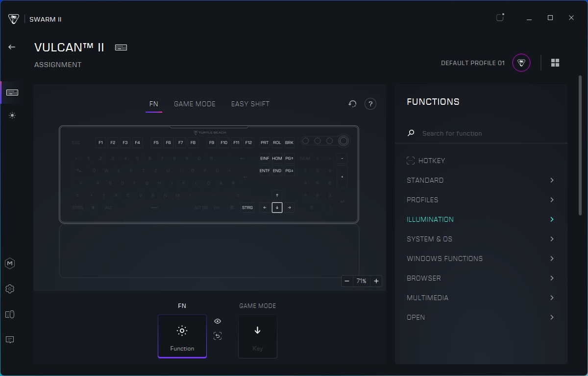This screenshot has width=588, height=376.
Task: Select the EINF key on the keyboard
Action: click(x=265, y=158)
